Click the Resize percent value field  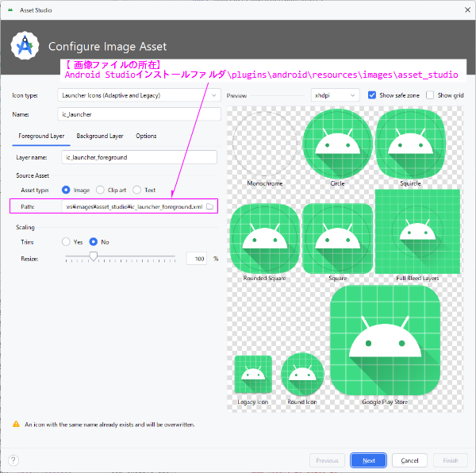197,259
